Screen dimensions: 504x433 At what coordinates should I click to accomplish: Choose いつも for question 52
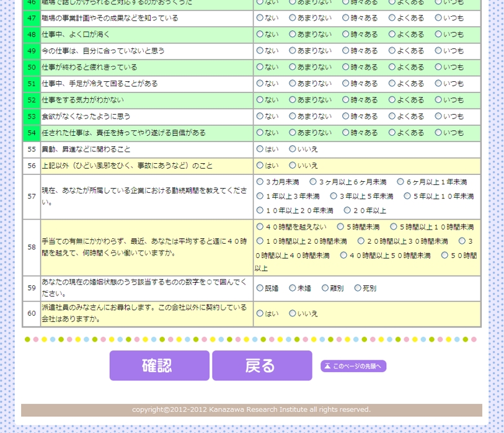pos(438,100)
